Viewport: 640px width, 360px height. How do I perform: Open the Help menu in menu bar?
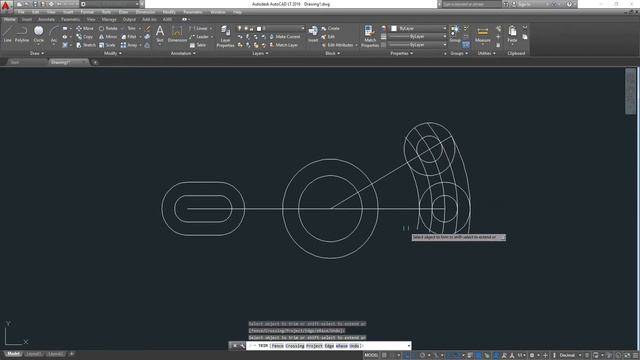237,12
